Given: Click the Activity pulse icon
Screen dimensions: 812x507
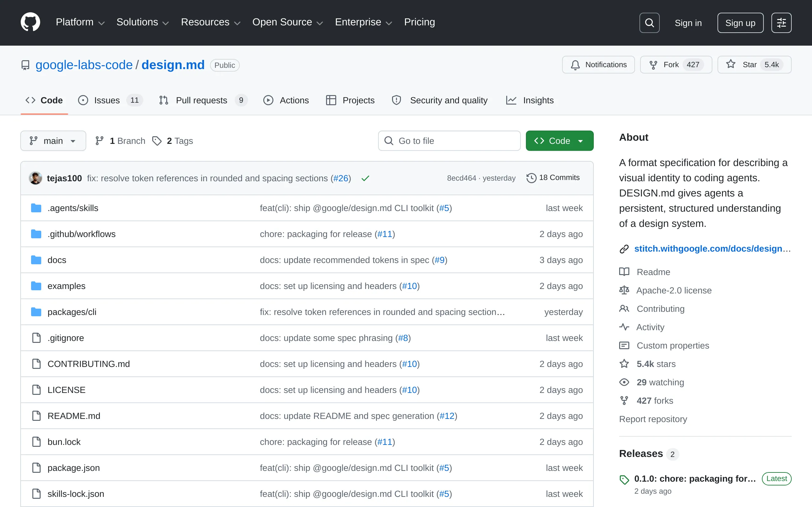Looking at the screenshot, I should [624, 327].
